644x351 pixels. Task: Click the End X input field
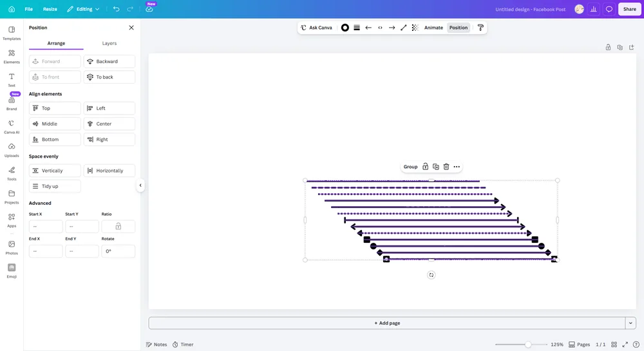point(46,251)
